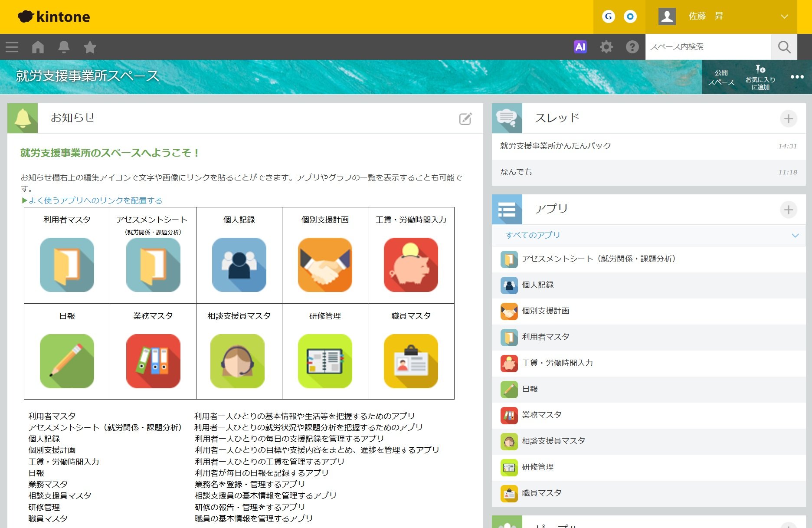Open the なんでも thread

[516, 172]
